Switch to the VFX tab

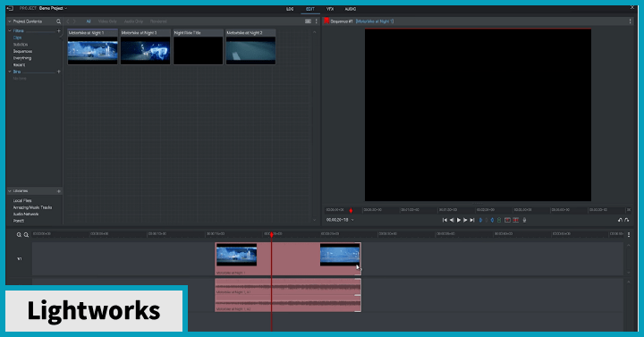(x=330, y=9)
